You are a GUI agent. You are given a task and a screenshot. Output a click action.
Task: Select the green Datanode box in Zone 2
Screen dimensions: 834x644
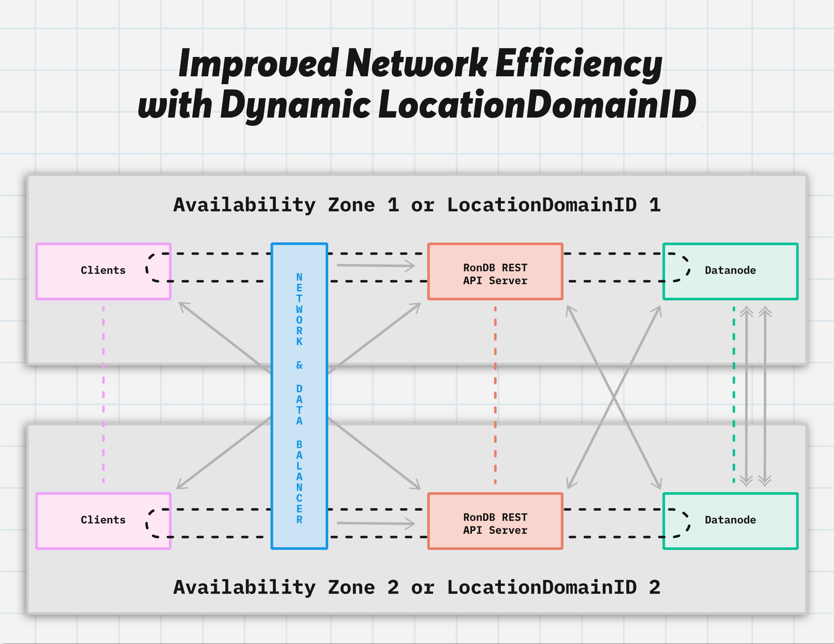[730, 521]
